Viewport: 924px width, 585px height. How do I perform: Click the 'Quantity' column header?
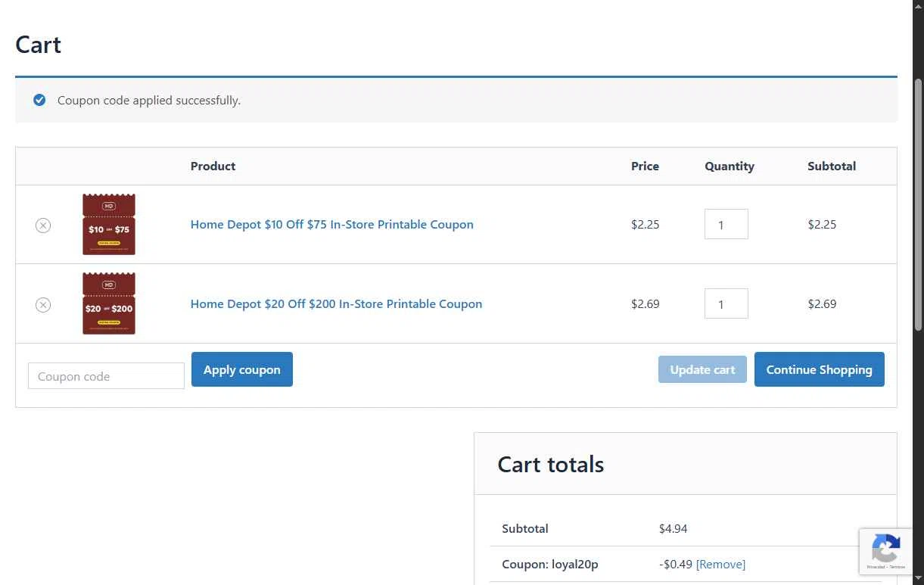tap(730, 166)
